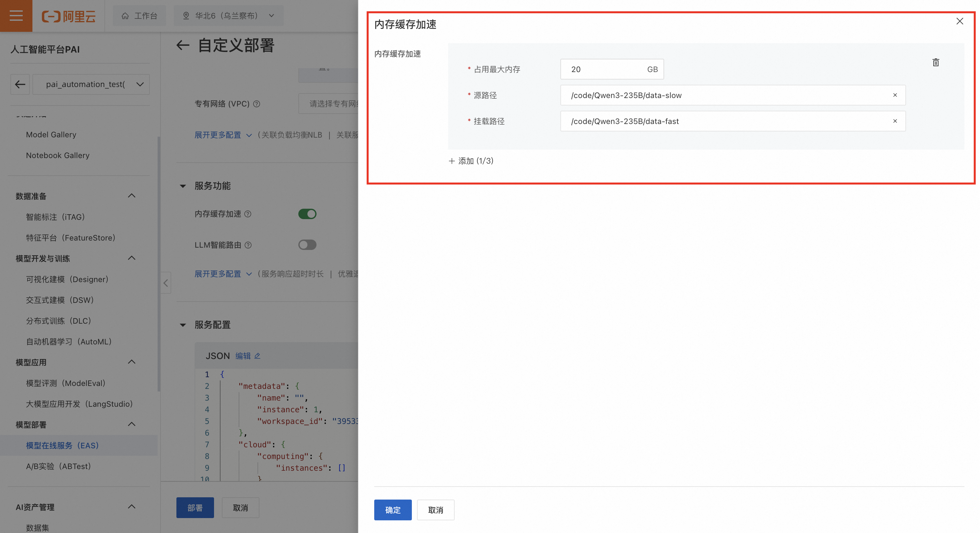
Task: Open Model Gallery in the sidebar
Action: pyautogui.click(x=51, y=134)
